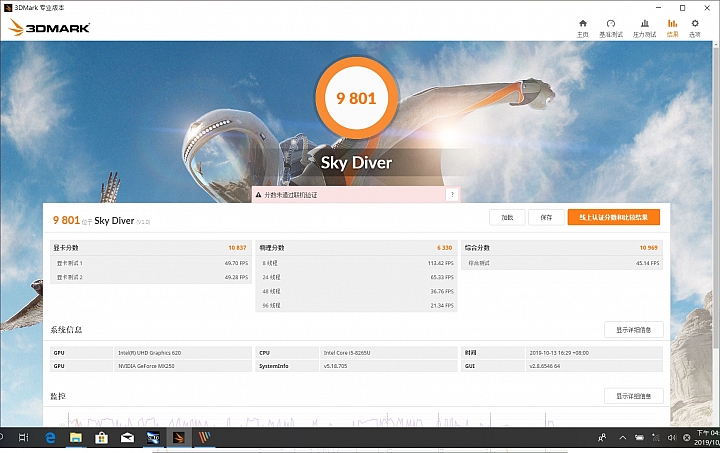Click the scrollbar up arrow

pyautogui.click(x=716, y=45)
